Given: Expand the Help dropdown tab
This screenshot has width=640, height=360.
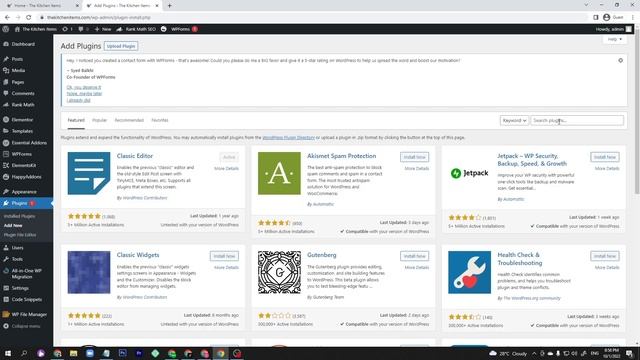Looking at the screenshot, I should (615, 39).
